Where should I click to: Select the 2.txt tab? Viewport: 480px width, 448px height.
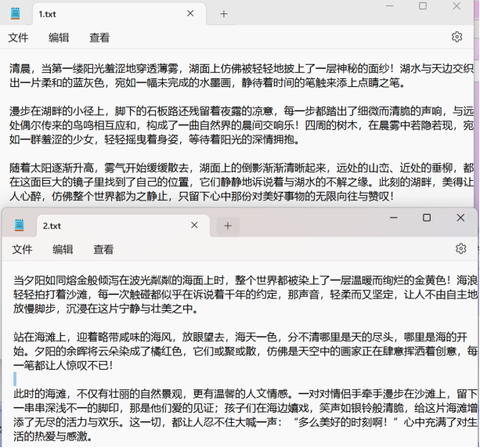tap(124, 226)
